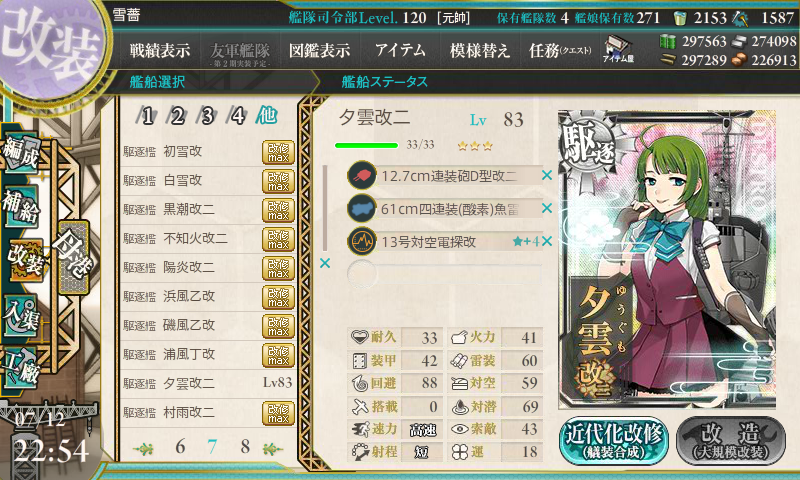Click the 母港 (home port) round icon
This screenshot has height=480, width=800.
tap(73, 257)
